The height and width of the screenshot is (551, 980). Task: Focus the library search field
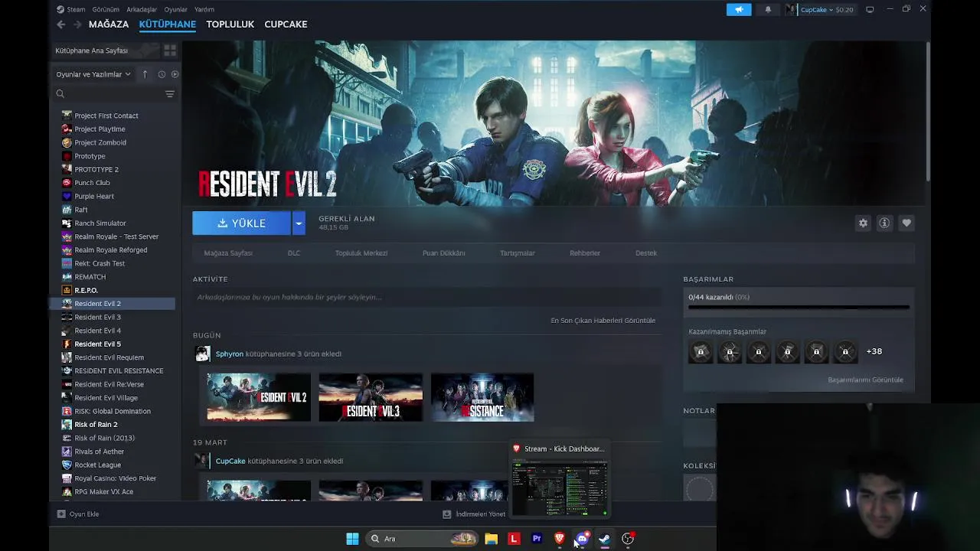tap(107, 93)
